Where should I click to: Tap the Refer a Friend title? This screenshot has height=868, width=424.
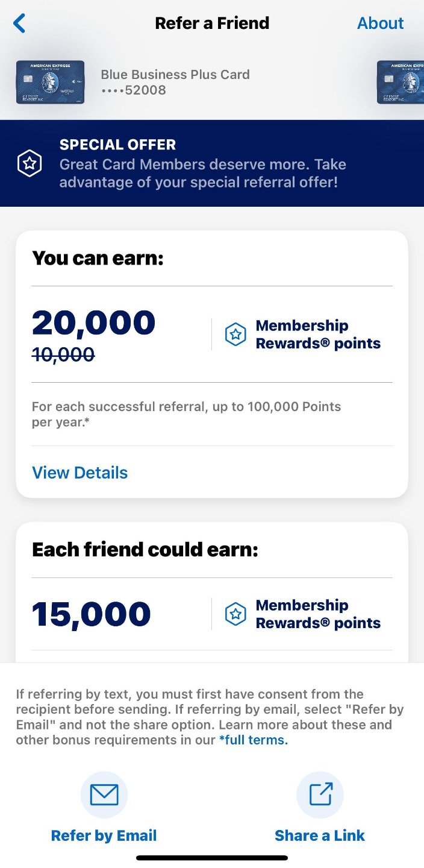(212, 24)
